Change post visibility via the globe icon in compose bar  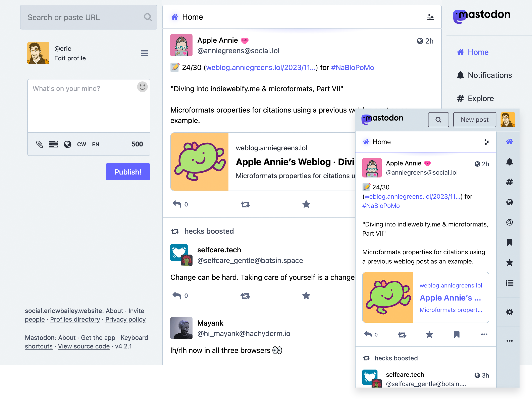pos(68,144)
